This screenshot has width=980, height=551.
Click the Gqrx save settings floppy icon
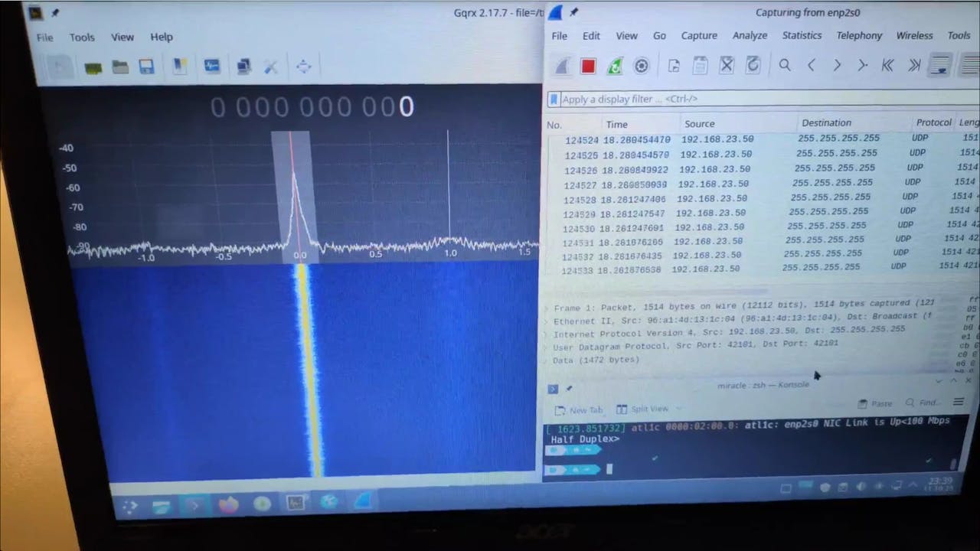tap(146, 67)
